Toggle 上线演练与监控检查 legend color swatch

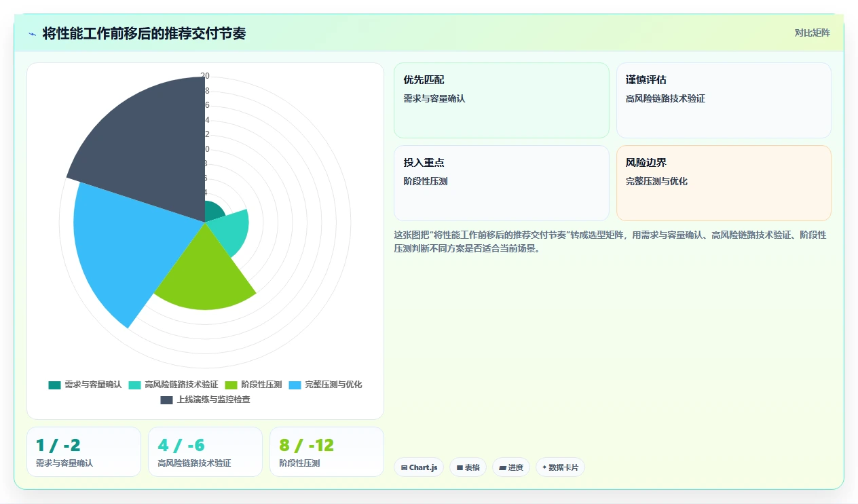pyautogui.click(x=167, y=400)
